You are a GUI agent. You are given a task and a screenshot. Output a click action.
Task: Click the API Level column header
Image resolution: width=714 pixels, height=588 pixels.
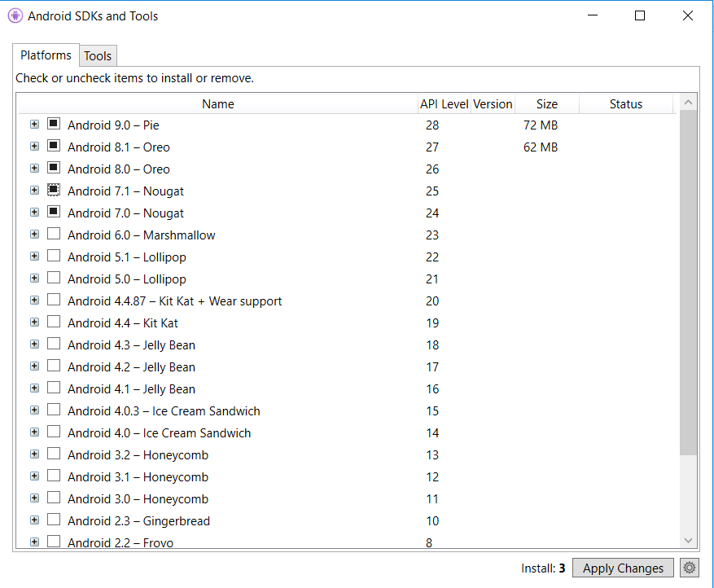pyautogui.click(x=444, y=103)
